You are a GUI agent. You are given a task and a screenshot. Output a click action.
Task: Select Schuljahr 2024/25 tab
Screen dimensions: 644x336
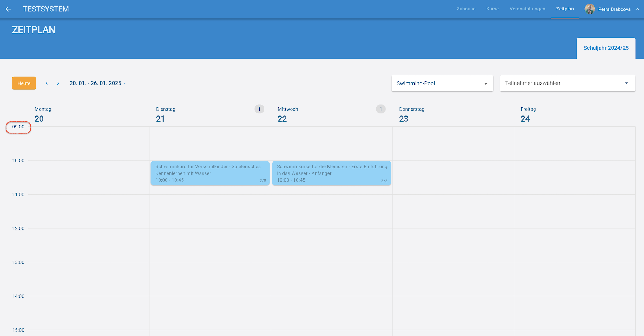point(606,48)
